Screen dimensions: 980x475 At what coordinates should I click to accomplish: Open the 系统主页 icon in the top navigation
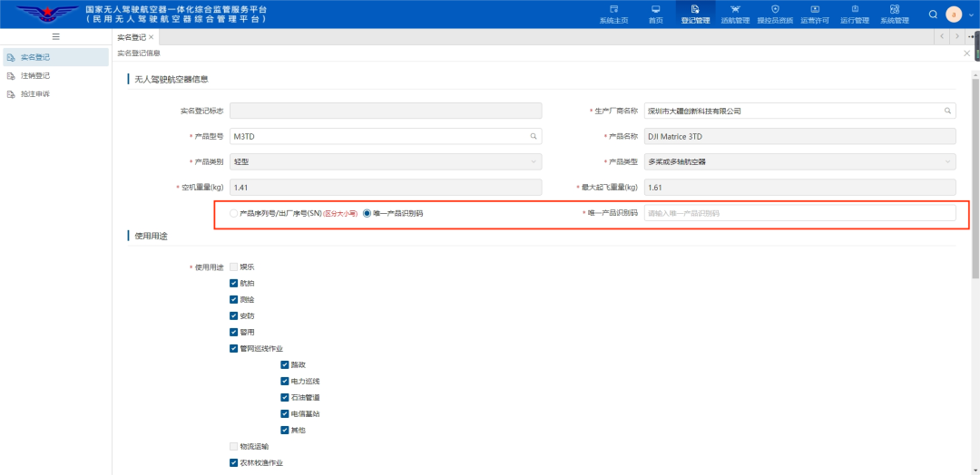click(613, 9)
